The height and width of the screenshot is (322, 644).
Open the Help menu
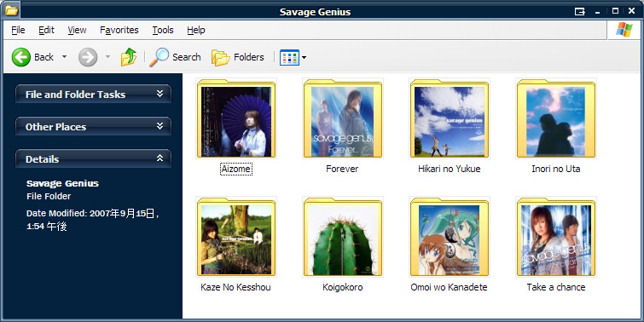coord(196,30)
